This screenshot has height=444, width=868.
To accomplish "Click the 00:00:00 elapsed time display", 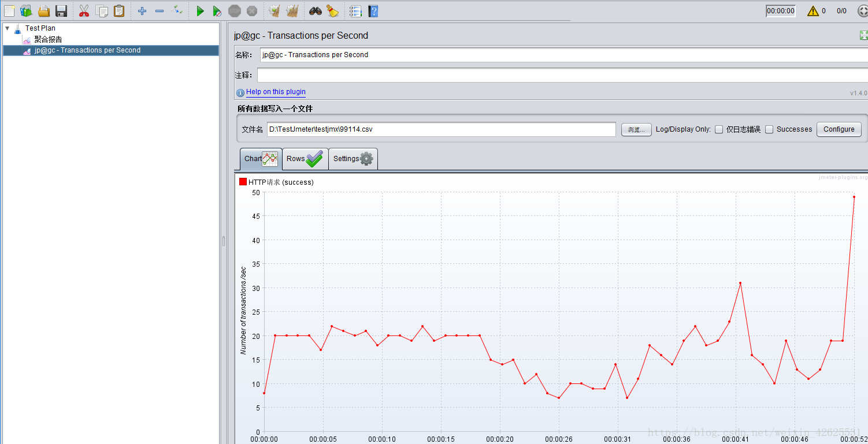I will click(781, 11).
